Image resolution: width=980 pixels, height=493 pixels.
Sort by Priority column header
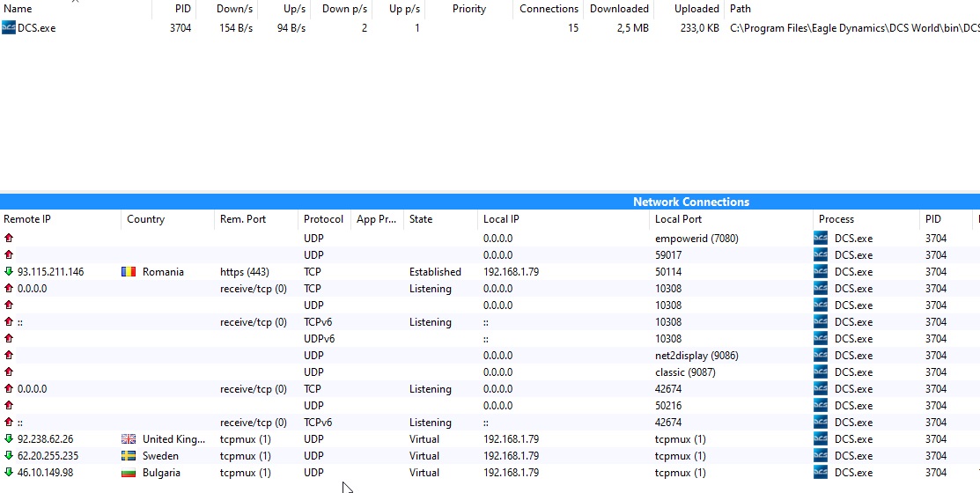(468, 9)
